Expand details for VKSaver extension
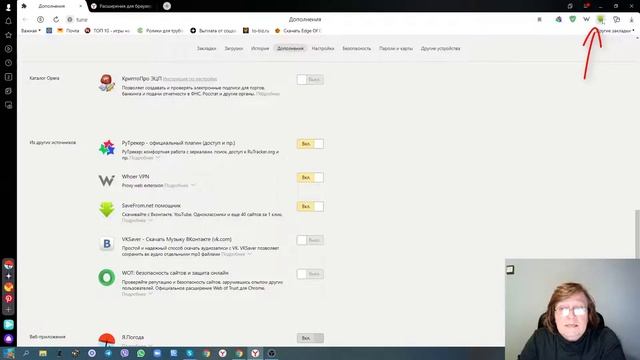Screen dimensions: 640x360 coord(237,254)
